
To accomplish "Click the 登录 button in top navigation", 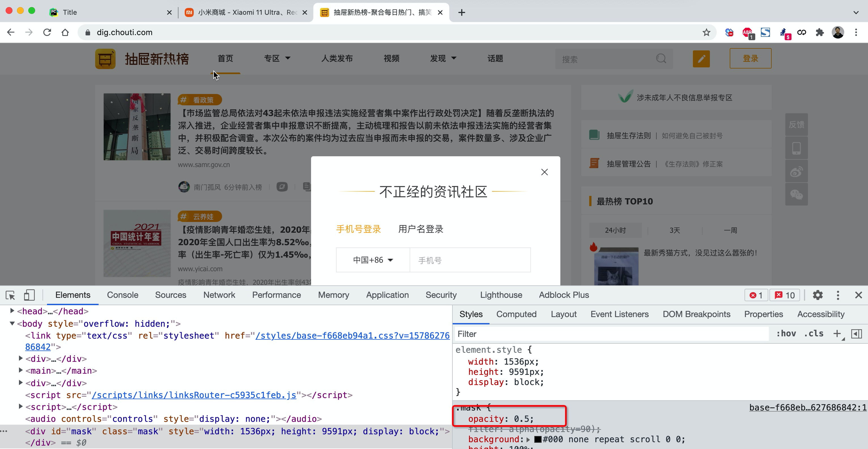I will [x=750, y=58].
